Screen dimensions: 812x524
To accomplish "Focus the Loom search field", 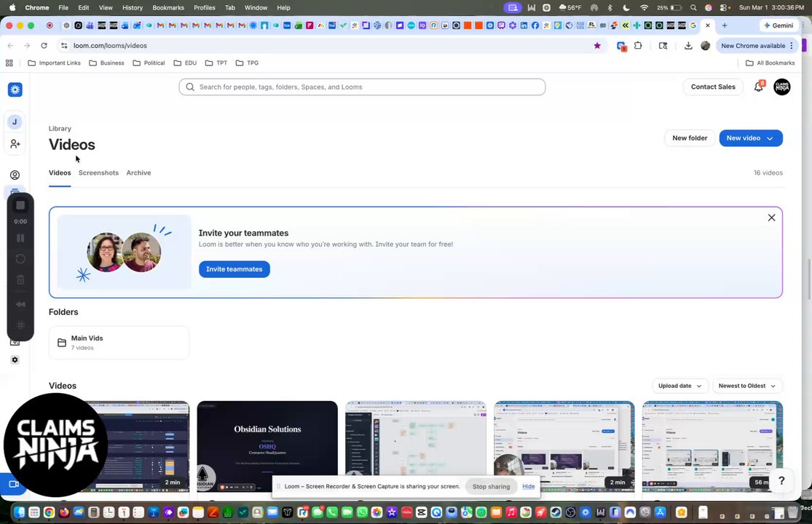I will (x=362, y=87).
